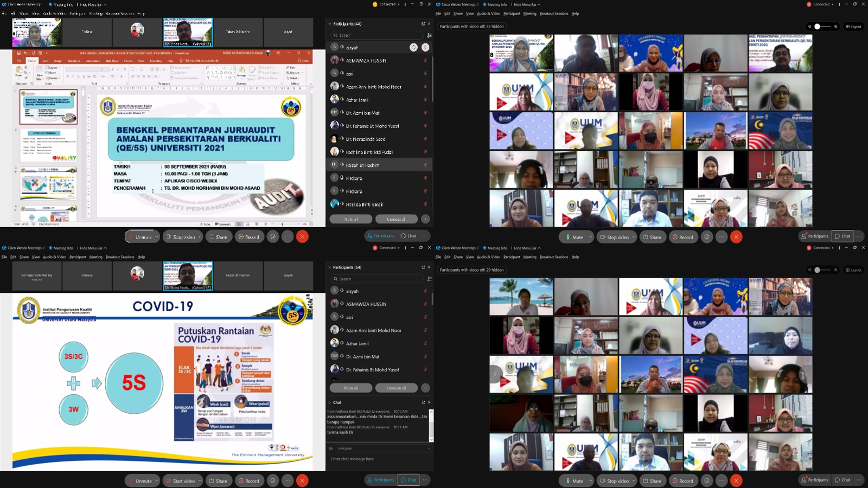Close the Chat panel
Screen dimensions: 868x488
429,402
